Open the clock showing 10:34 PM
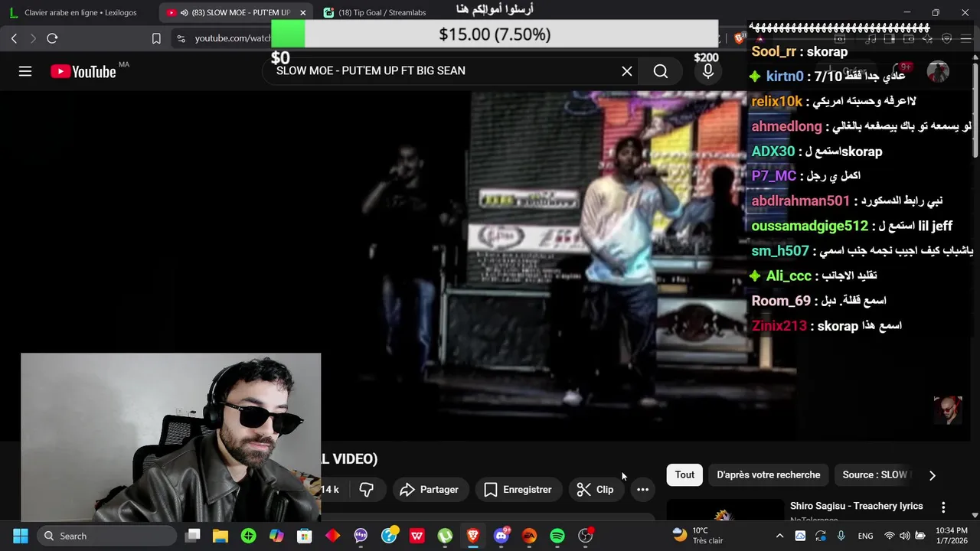980x551 pixels. point(952,536)
